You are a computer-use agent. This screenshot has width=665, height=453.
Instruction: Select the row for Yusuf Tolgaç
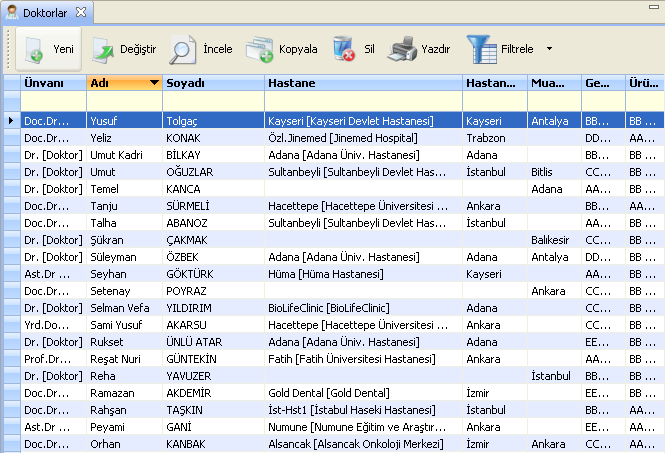click(x=342, y=121)
